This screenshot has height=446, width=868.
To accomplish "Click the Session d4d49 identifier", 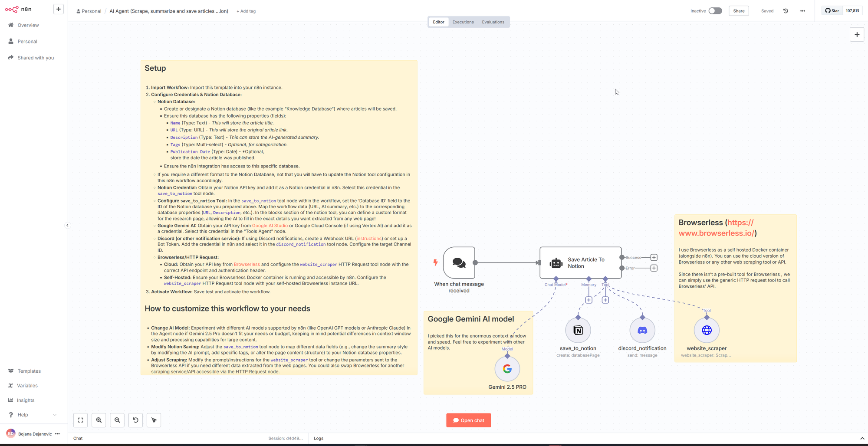I will click(x=286, y=438).
